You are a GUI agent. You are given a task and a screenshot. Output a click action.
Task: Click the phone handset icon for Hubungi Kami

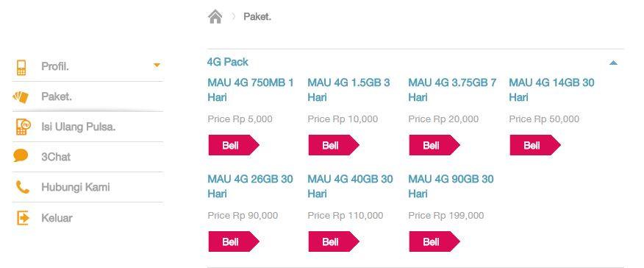click(x=22, y=187)
